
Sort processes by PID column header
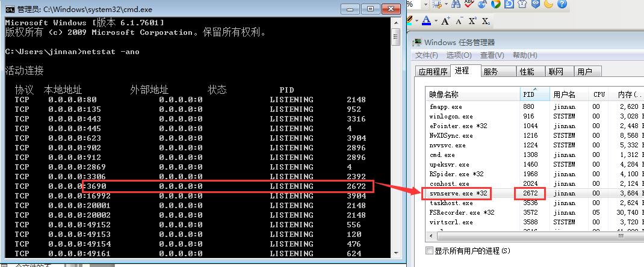534,95
